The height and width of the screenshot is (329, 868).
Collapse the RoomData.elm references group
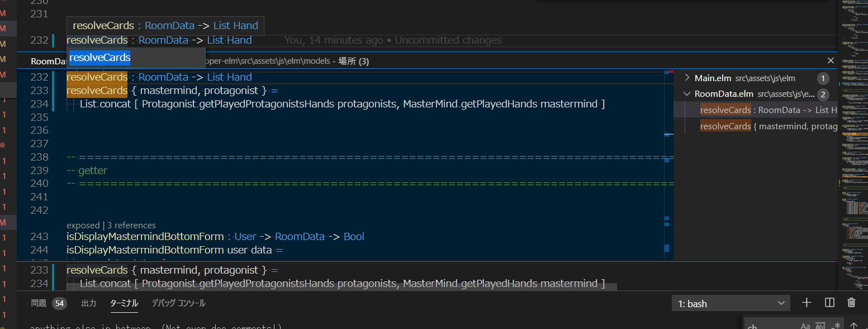(x=687, y=94)
